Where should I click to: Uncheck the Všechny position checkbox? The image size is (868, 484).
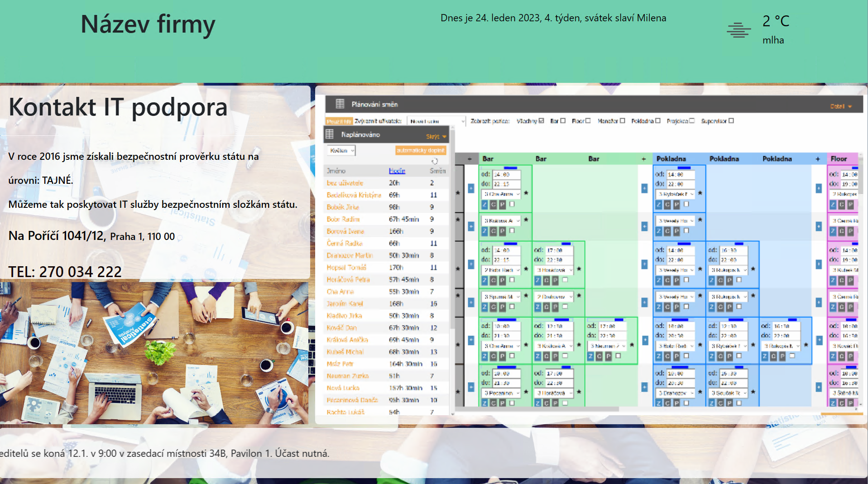click(x=541, y=121)
